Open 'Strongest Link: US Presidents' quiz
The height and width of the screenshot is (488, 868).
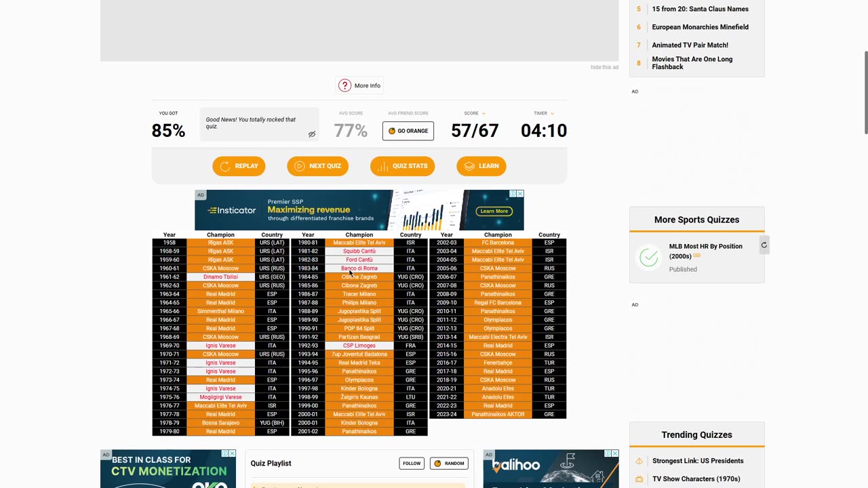pos(698,461)
